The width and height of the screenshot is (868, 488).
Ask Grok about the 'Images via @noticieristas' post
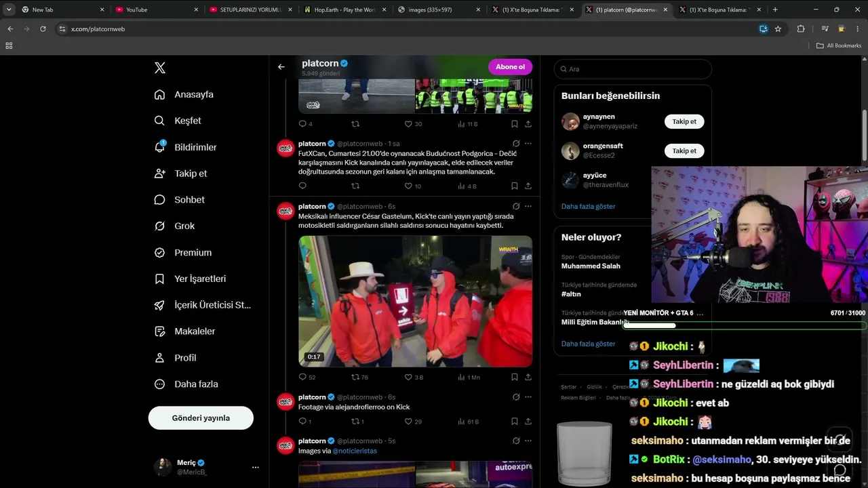516,441
